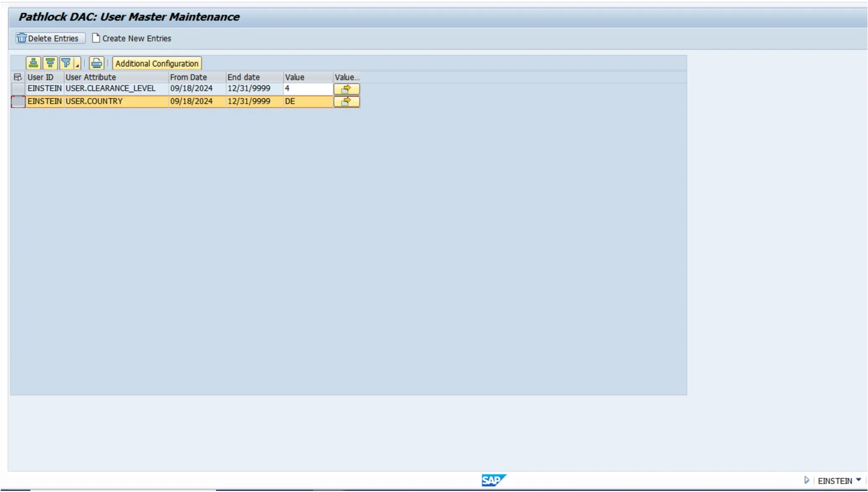868x492 pixels.
Task: Click the page icon on Create New Entries
Action: (x=96, y=38)
